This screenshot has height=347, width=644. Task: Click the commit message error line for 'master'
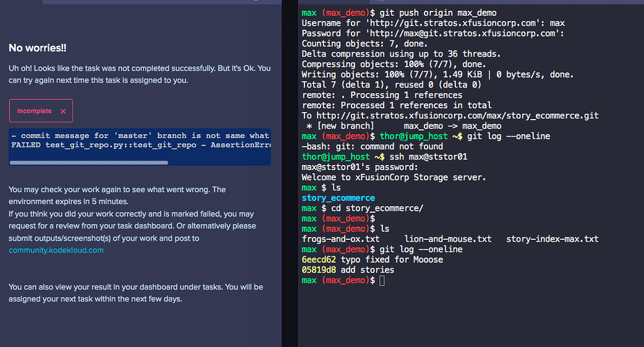pos(140,135)
